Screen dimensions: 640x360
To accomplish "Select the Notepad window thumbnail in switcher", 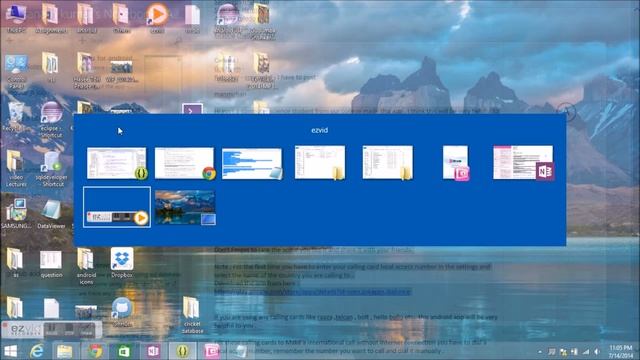I will click(x=252, y=164).
